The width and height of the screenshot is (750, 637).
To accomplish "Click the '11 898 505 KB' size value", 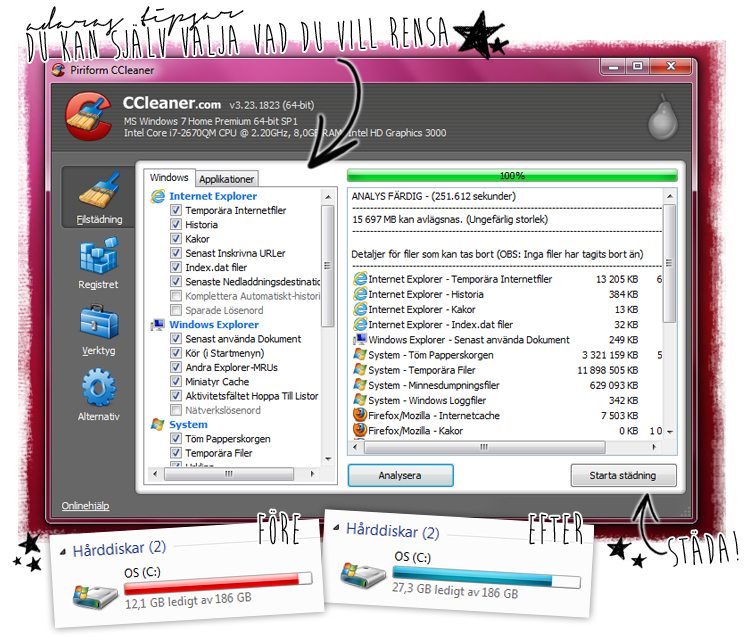I will pos(607,370).
